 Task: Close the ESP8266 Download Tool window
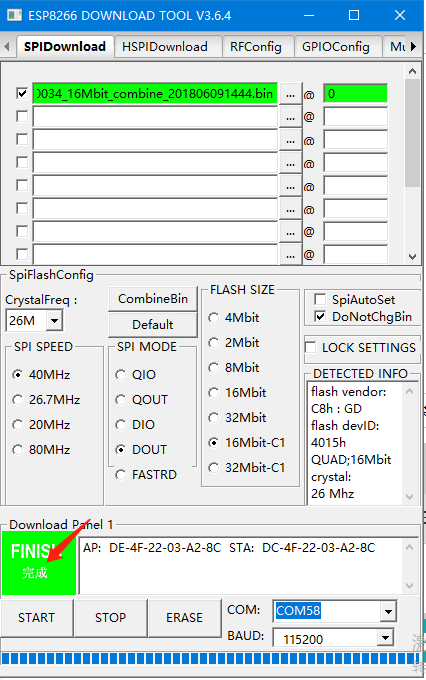[x=400, y=16]
